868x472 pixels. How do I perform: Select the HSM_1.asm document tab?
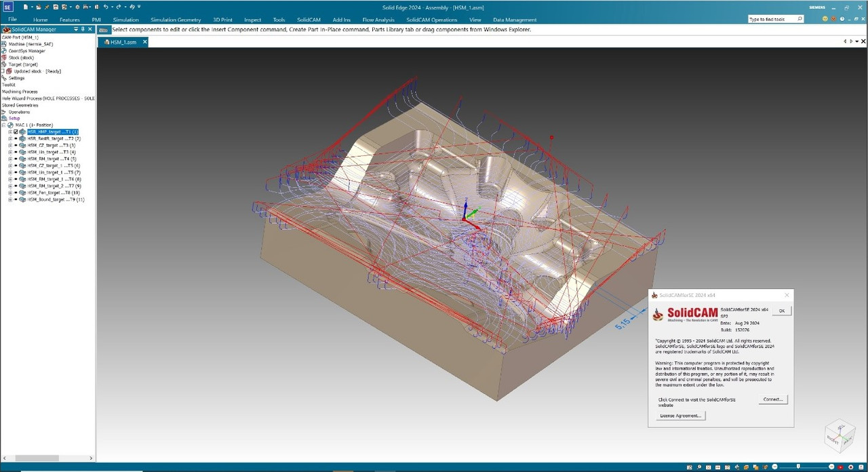tap(122, 42)
